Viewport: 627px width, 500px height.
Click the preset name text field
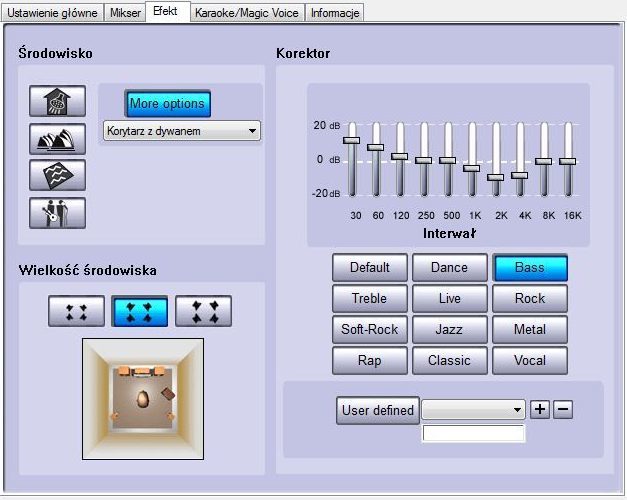tap(473, 434)
